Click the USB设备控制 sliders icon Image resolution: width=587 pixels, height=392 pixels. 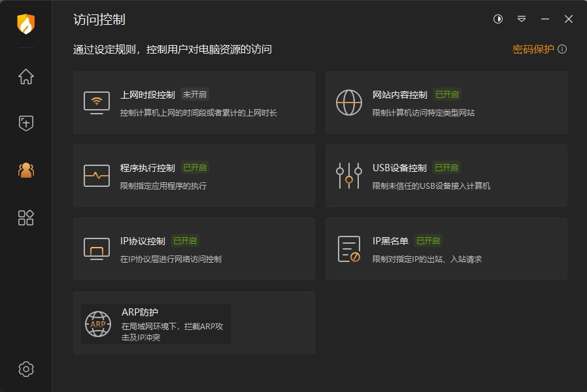click(x=349, y=176)
